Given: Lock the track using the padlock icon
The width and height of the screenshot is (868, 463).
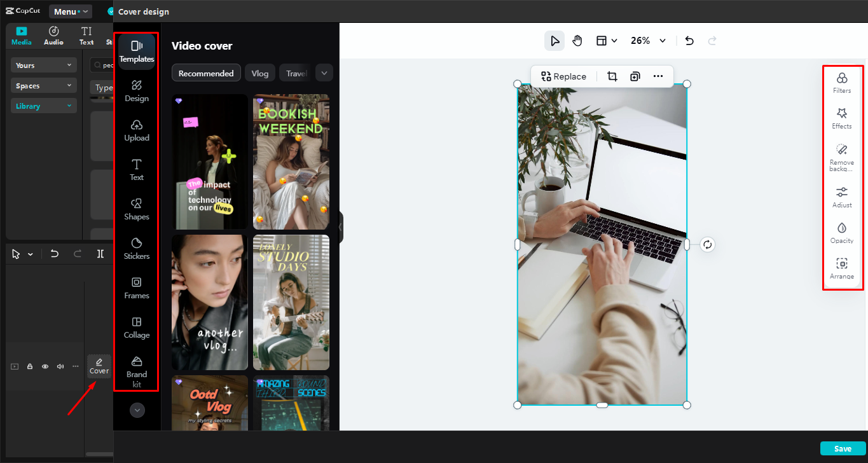Looking at the screenshot, I should point(29,366).
